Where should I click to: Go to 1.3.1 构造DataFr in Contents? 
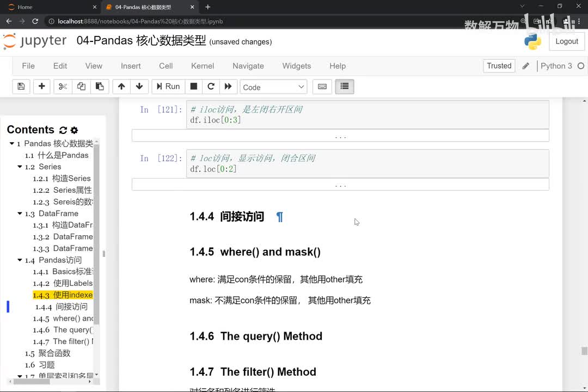pos(63,225)
